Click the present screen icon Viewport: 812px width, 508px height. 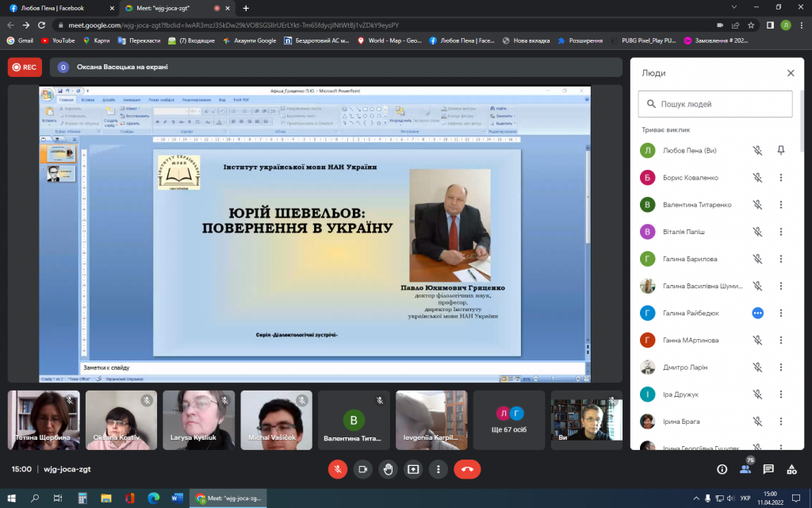413,469
